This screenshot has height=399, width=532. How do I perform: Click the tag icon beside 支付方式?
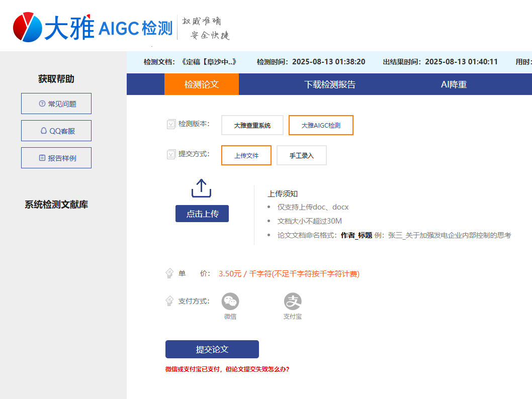[x=169, y=301]
